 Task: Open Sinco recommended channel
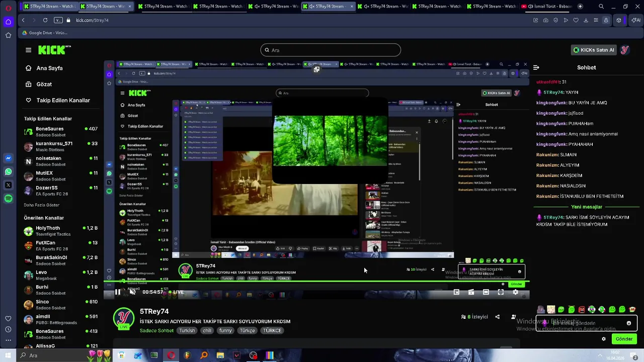pos(60,305)
